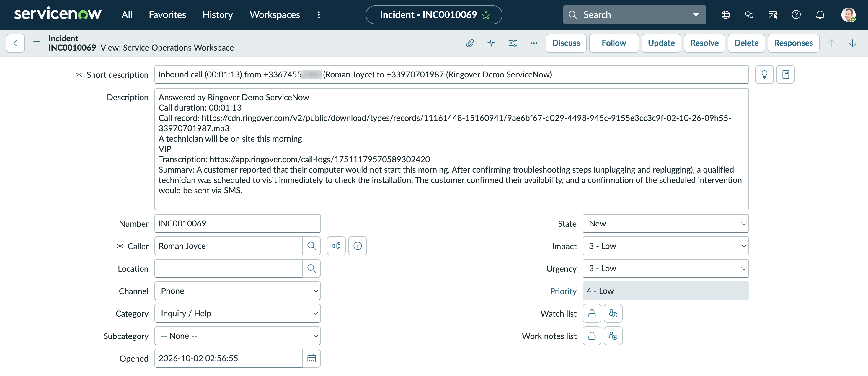Click the suggestion lightbulb icon
The width and height of the screenshot is (868, 376).
point(764,74)
